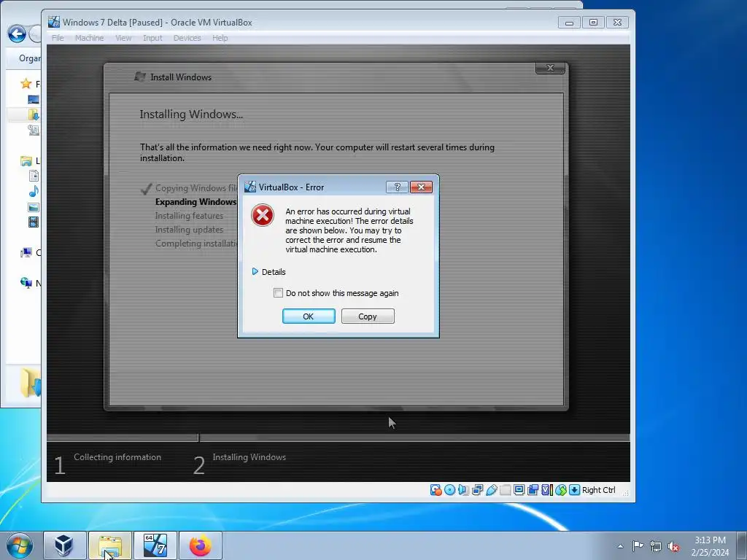Select Pictures library icon in sidebar
This screenshot has height=560, width=747.
pyautogui.click(x=34, y=207)
